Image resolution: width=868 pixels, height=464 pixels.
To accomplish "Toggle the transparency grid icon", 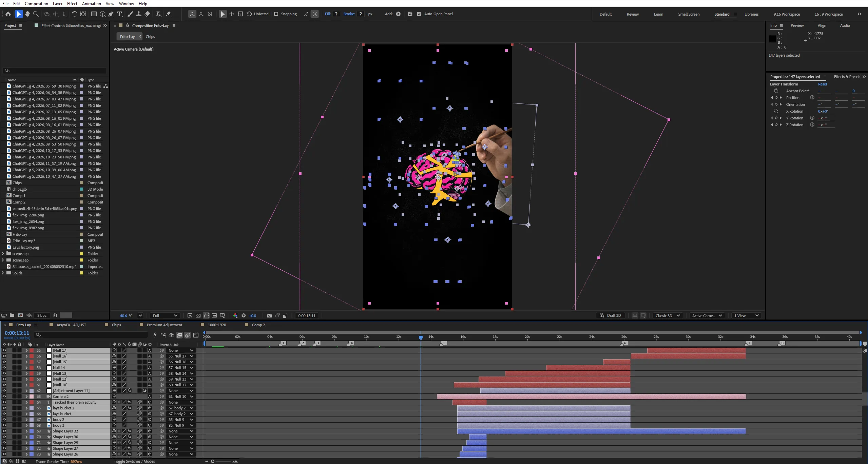I will click(x=198, y=315).
